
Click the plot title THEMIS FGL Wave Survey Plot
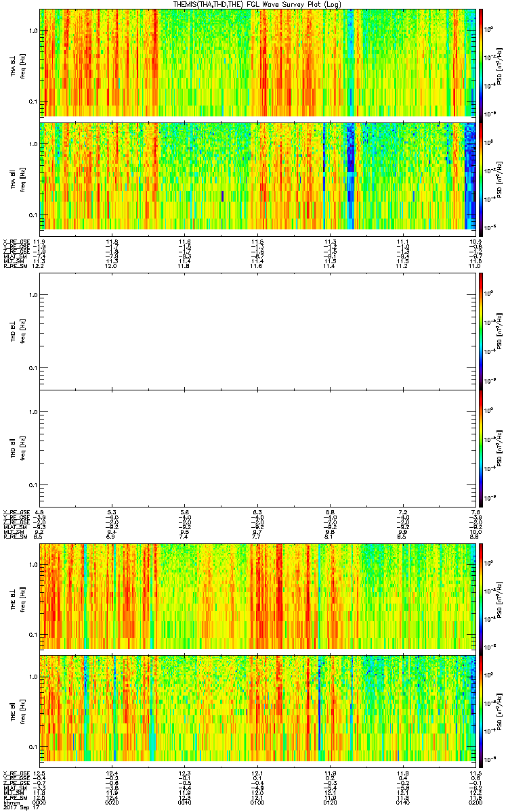point(257,4)
